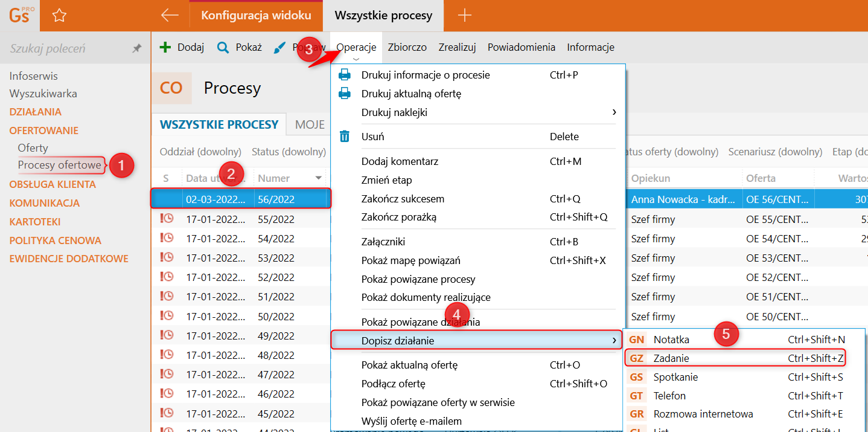The image size is (868, 432).
Task: Click the favorites star icon
Action: pos(59,16)
